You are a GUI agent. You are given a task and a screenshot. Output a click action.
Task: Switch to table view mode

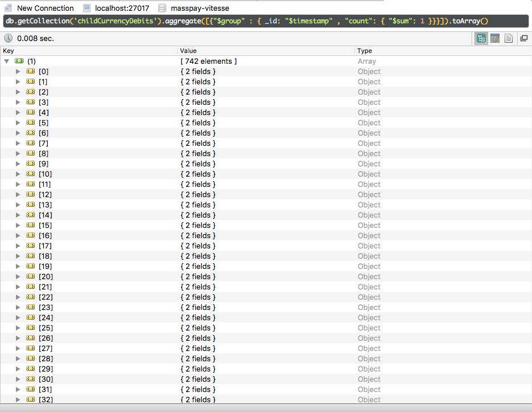pos(494,38)
